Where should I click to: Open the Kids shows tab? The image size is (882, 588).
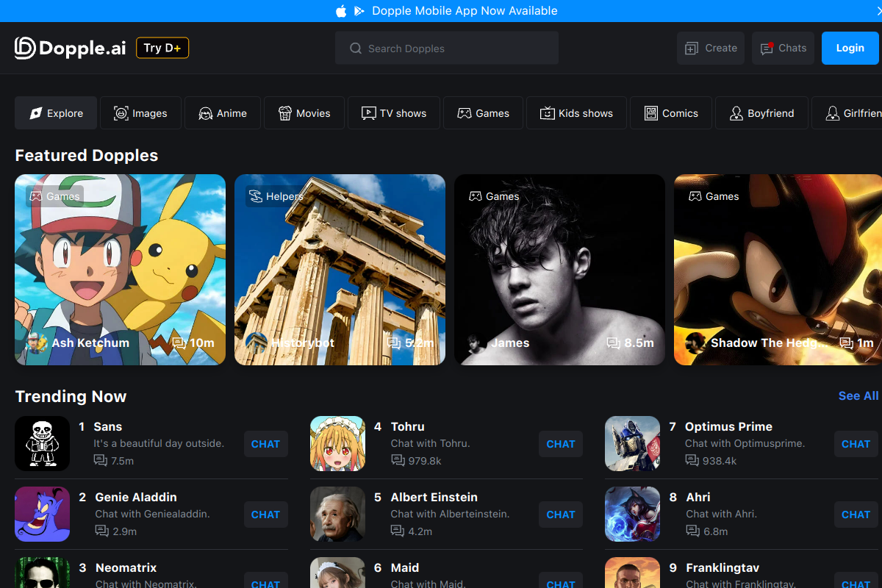tap(576, 113)
